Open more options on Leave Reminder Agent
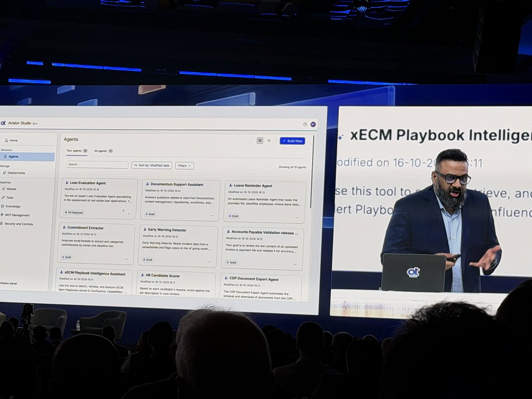Viewport: 532px width, 399px height. click(x=297, y=217)
